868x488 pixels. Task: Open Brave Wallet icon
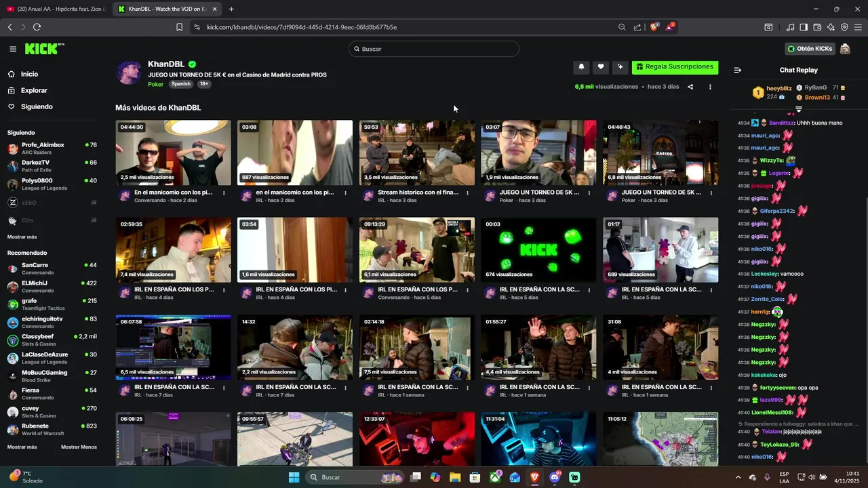(817, 27)
